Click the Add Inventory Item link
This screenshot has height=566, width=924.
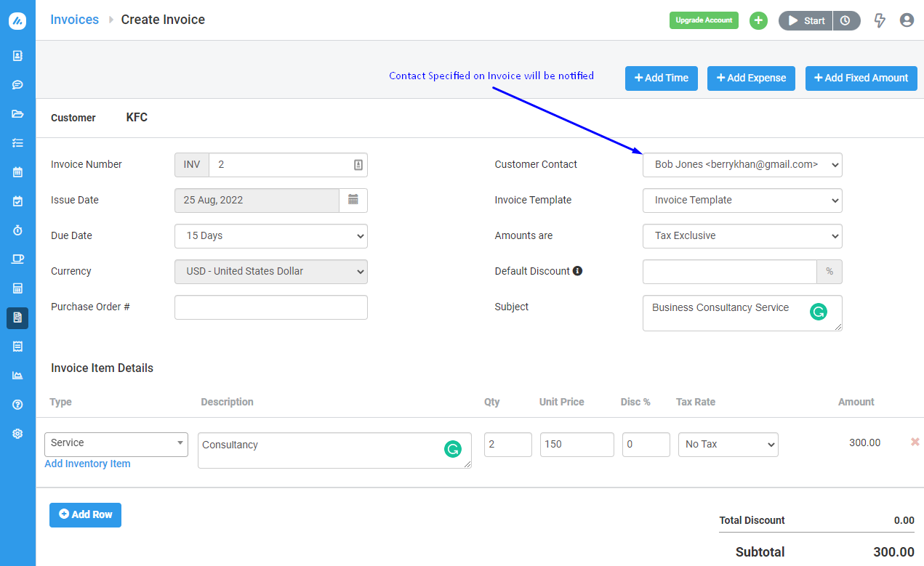[87, 464]
